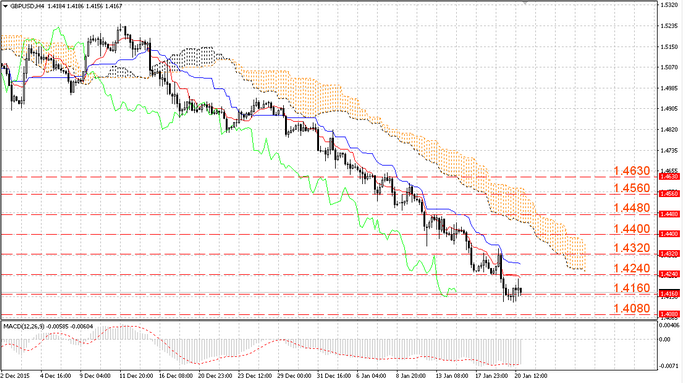The width and height of the screenshot is (685, 383).
Task: Click the 4 Dec 16:00 time axis label
Action: 55,376
